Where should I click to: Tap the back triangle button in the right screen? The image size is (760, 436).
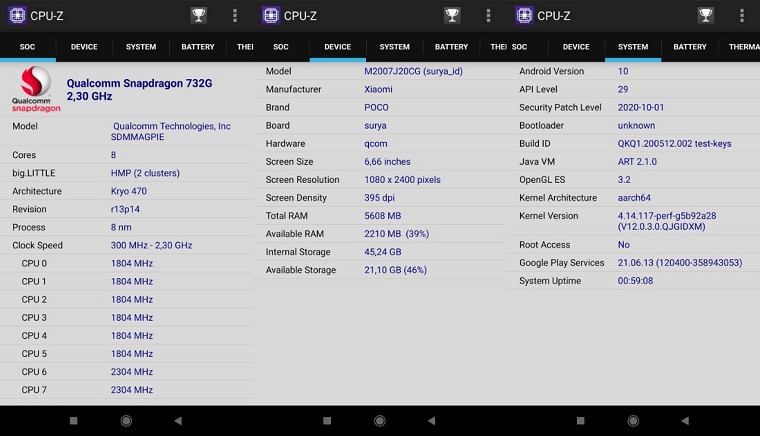[x=685, y=420]
